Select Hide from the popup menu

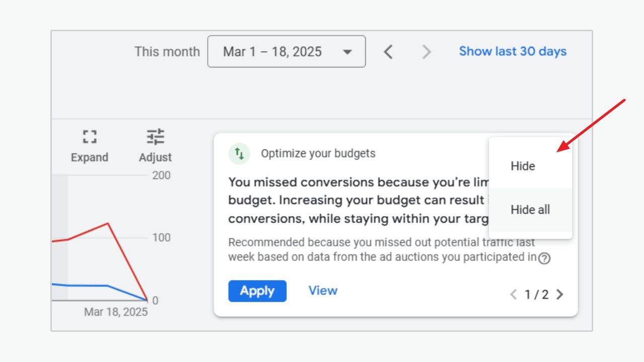click(530, 166)
